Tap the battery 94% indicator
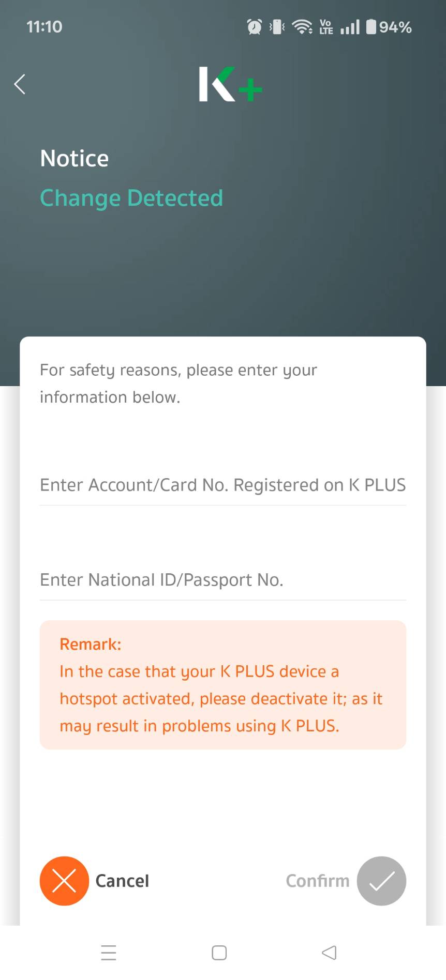This screenshot has width=446, height=980. 389,27
